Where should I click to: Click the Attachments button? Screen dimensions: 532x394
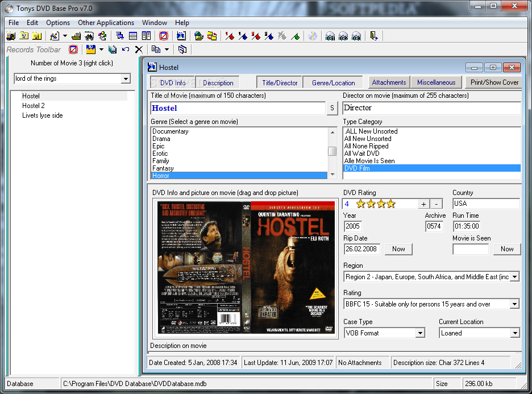(389, 82)
